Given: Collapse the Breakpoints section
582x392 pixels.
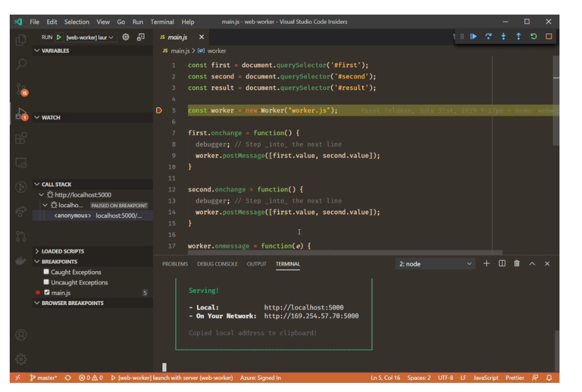Looking at the screenshot, I should [93, 261].
